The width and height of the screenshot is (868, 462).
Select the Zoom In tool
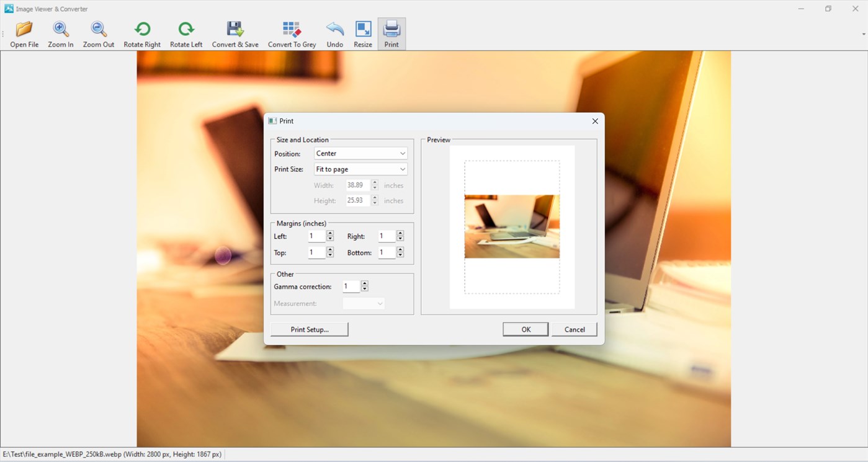pos(60,33)
